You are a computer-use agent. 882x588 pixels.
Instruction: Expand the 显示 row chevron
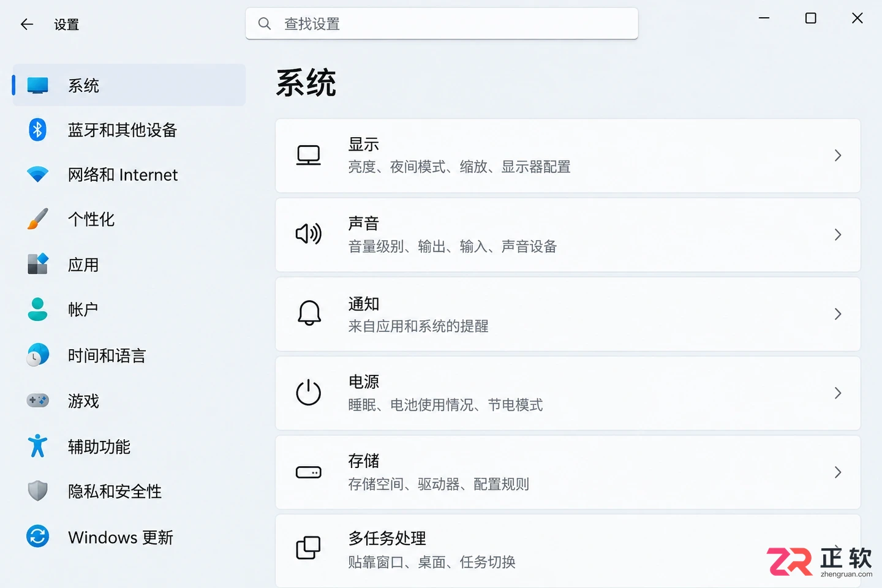pos(838,156)
